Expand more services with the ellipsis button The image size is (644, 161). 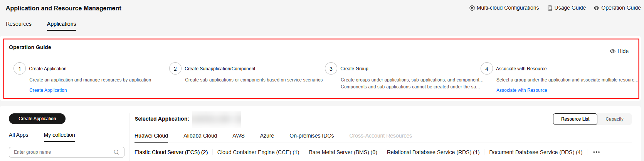[x=596, y=152]
